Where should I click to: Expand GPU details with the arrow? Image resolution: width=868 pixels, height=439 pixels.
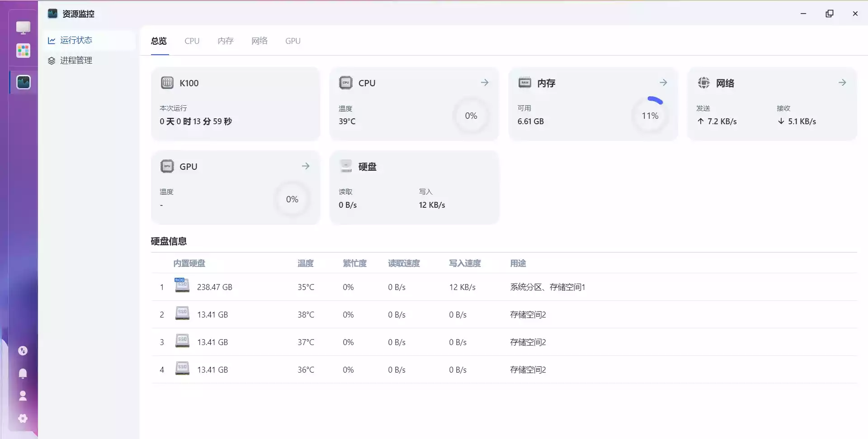pyautogui.click(x=306, y=166)
